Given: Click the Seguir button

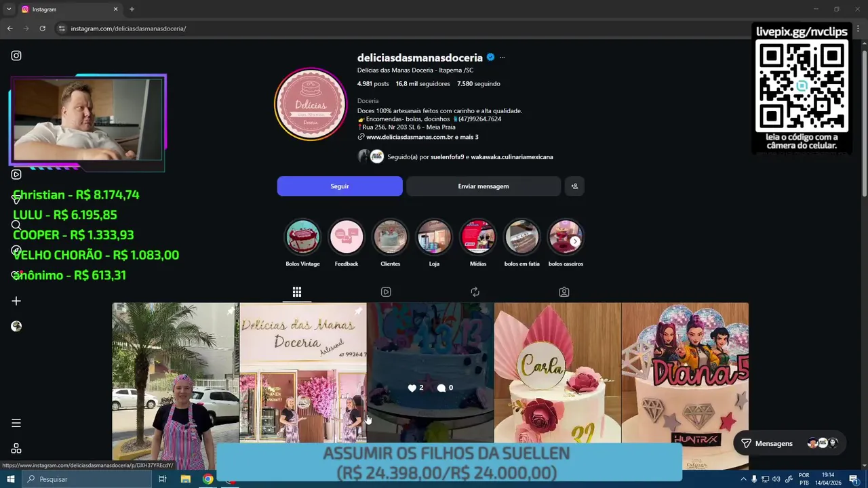Looking at the screenshot, I should pyautogui.click(x=340, y=186).
